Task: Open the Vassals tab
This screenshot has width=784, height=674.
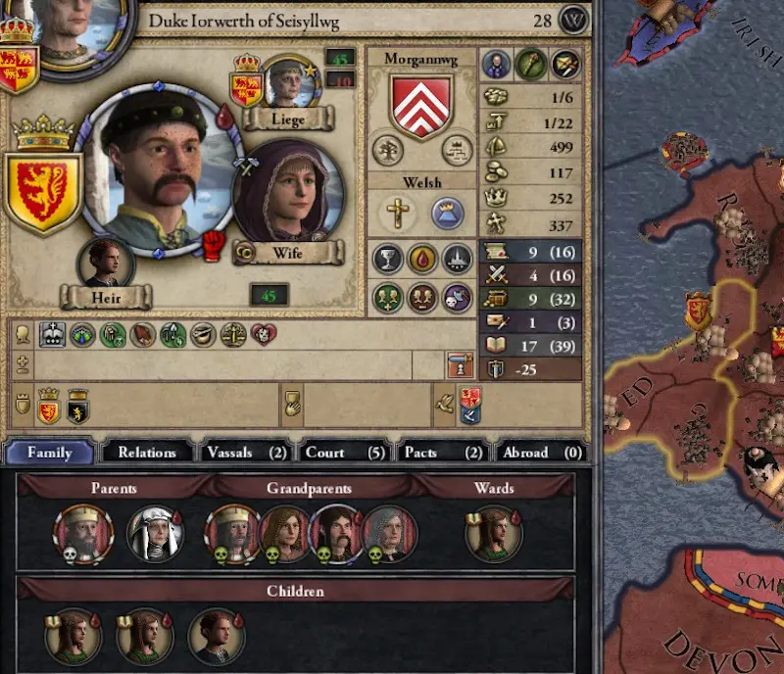Action: [247, 453]
